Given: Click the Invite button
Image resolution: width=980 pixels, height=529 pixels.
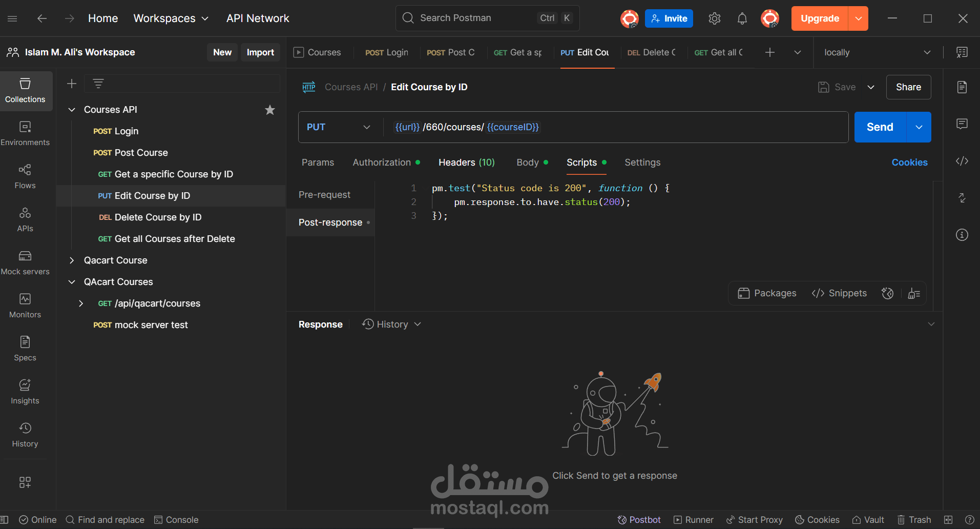Looking at the screenshot, I should click(669, 18).
